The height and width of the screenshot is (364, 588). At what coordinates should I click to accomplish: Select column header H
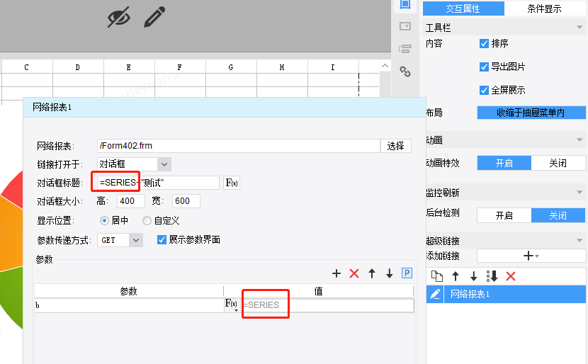tap(282, 67)
